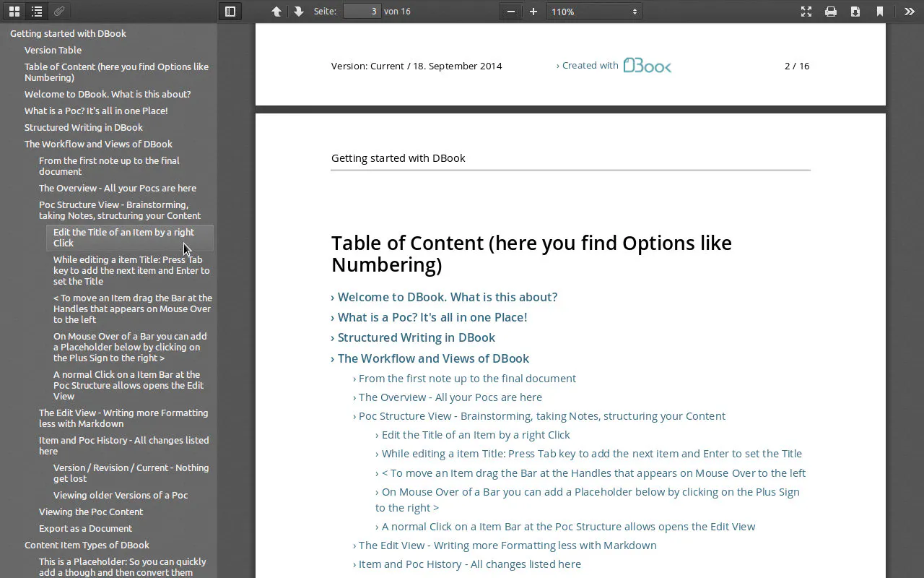The width and height of the screenshot is (924, 578).
Task: Print the document
Action: [x=831, y=12]
